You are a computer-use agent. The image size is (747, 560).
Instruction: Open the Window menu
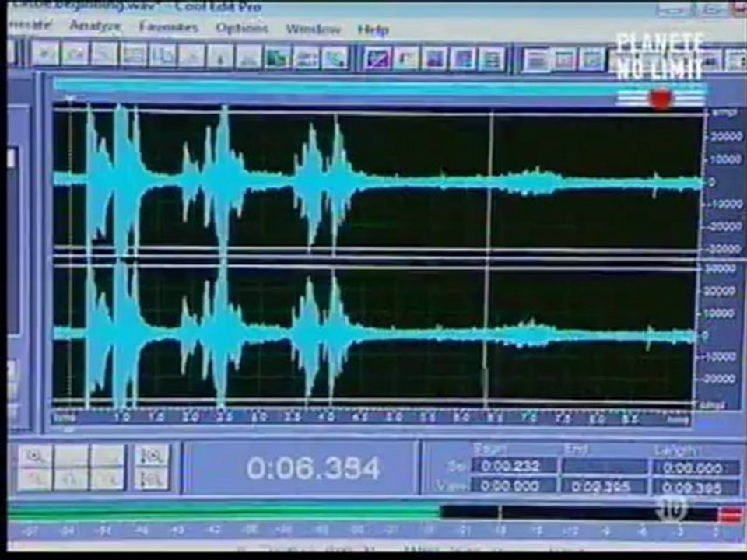pyautogui.click(x=313, y=30)
